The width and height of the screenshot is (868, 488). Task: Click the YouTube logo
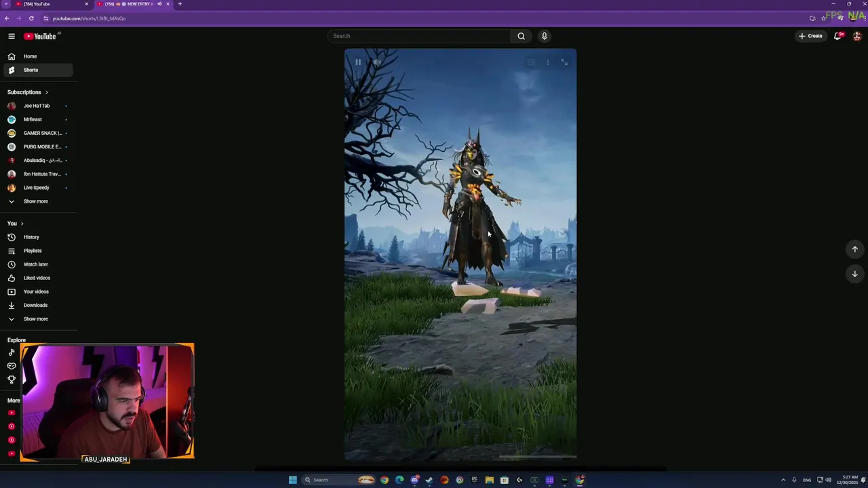(x=40, y=36)
